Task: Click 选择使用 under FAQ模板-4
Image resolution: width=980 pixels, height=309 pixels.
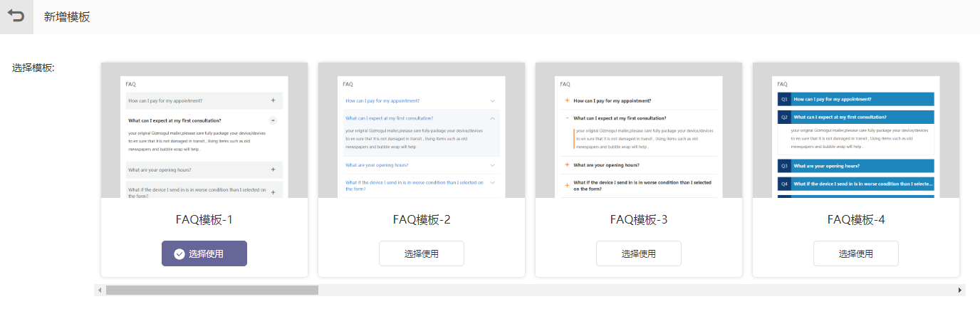Action: tap(856, 253)
